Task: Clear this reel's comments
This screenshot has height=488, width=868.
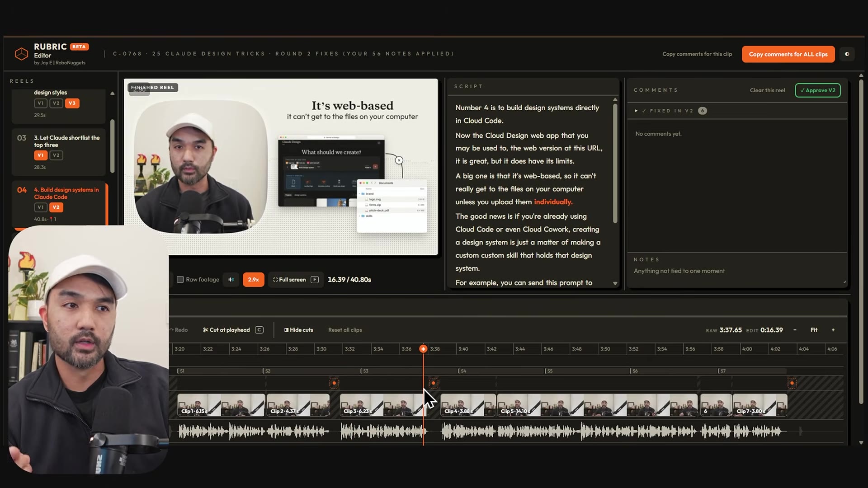Action: (767, 90)
